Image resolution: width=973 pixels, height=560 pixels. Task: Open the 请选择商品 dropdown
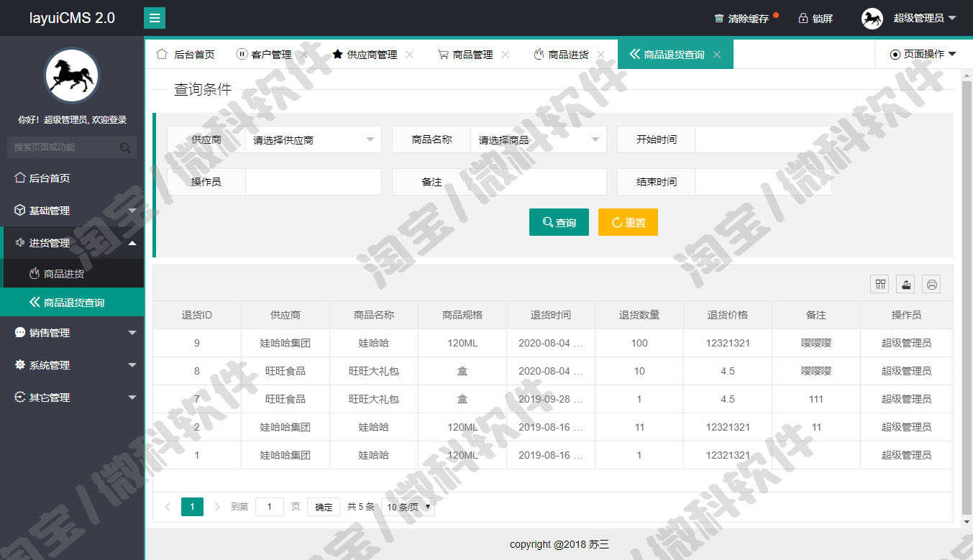click(x=538, y=139)
